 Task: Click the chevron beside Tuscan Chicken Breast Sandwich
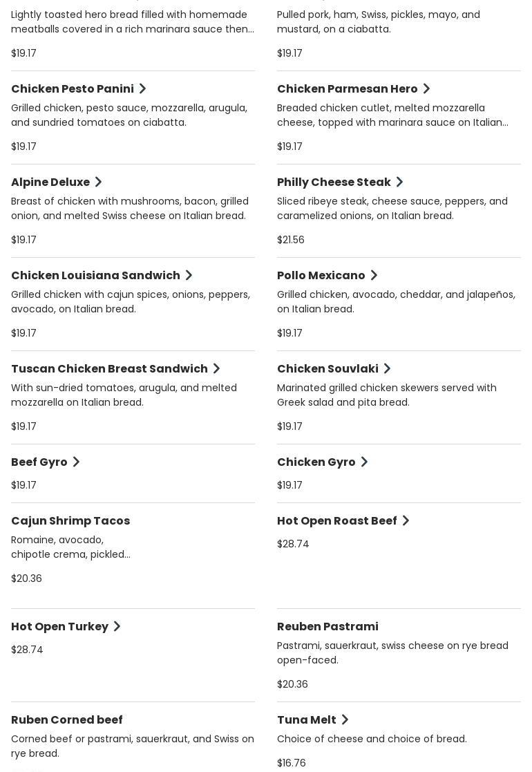[216, 368]
